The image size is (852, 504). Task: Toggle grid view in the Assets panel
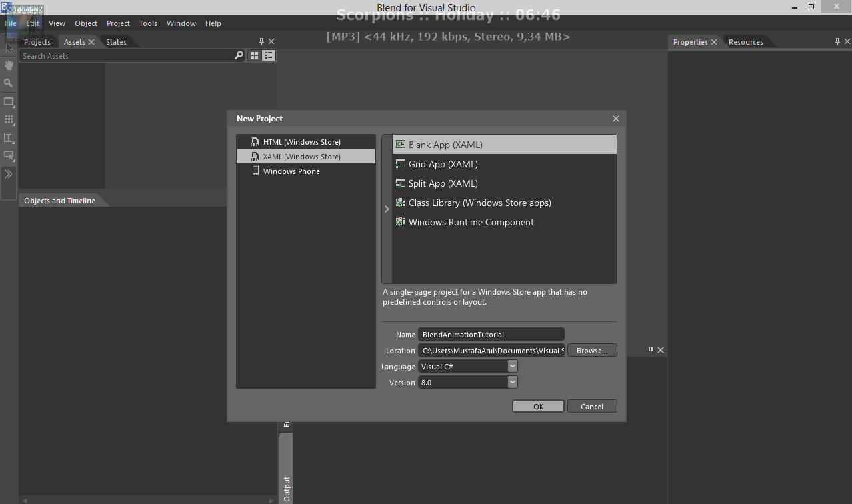255,55
